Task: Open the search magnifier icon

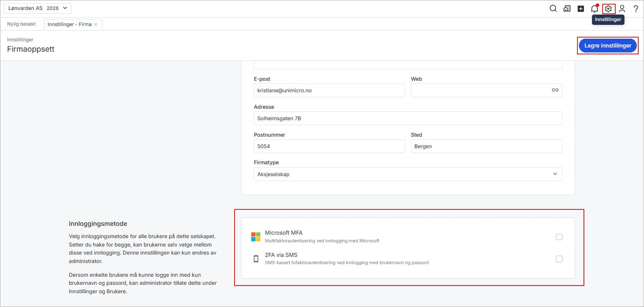Action: click(x=553, y=8)
